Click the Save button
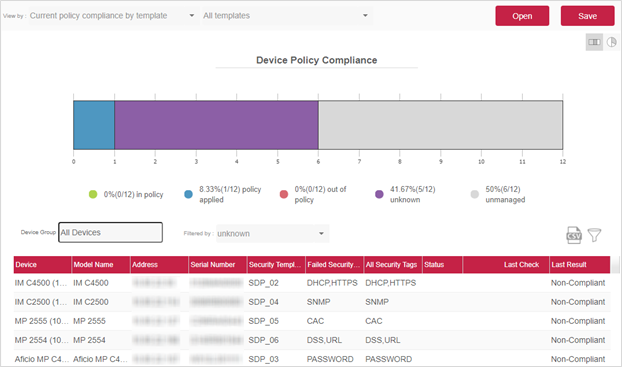 587,16
